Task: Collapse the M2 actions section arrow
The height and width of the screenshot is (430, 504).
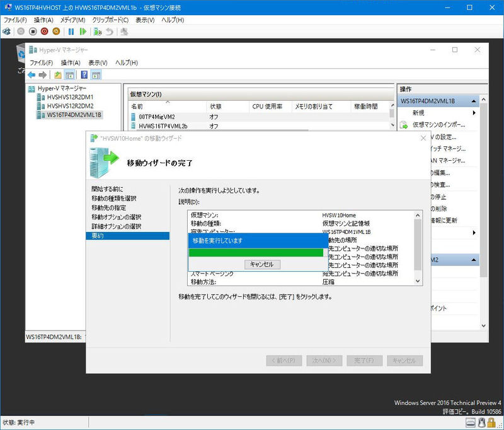Action: [474, 260]
